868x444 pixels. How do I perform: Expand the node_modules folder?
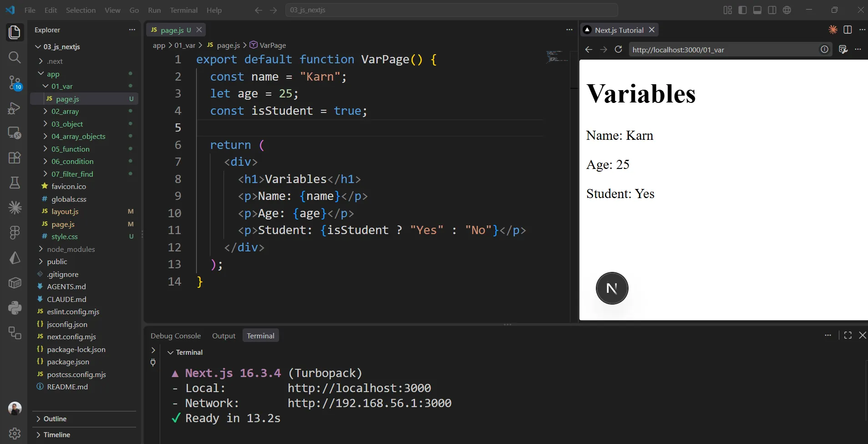coord(41,249)
